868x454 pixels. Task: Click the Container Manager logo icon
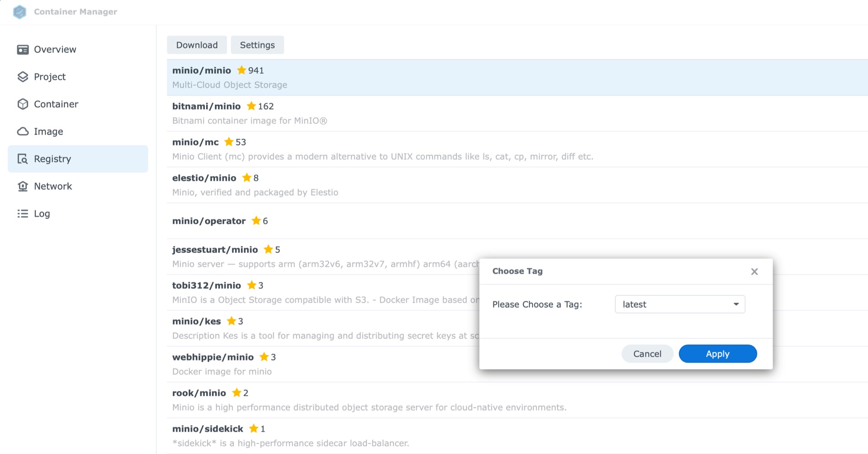[19, 12]
